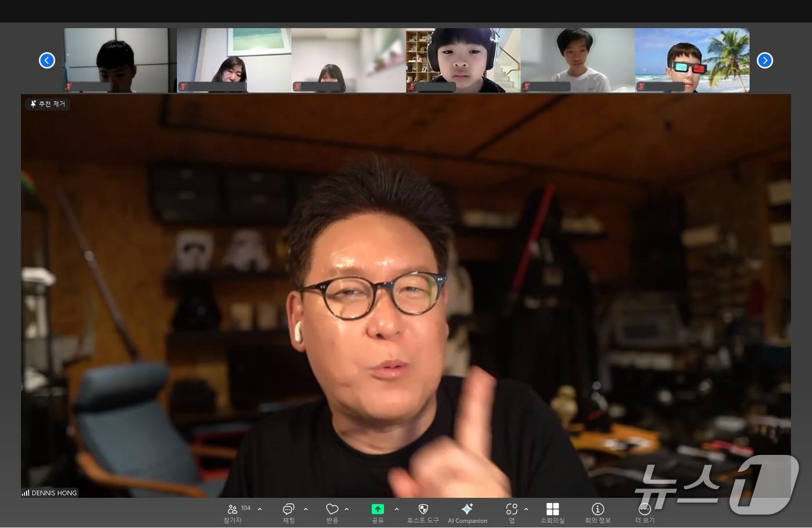Screen dimensions: 812x528
Task: Expand the 참가자 dropdown arrow
Action: point(259,508)
